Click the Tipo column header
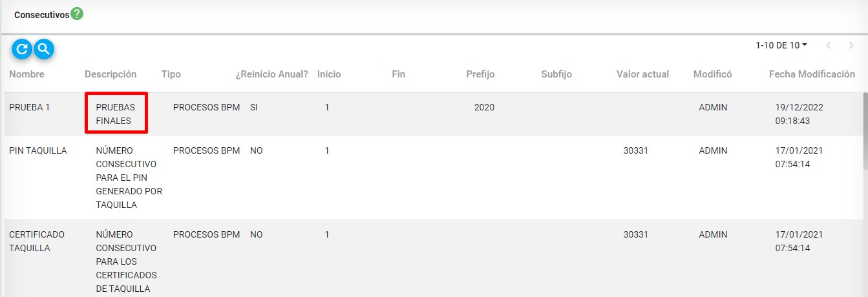Image resolution: width=868 pixels, height=297 pixels. coord(171,74)
